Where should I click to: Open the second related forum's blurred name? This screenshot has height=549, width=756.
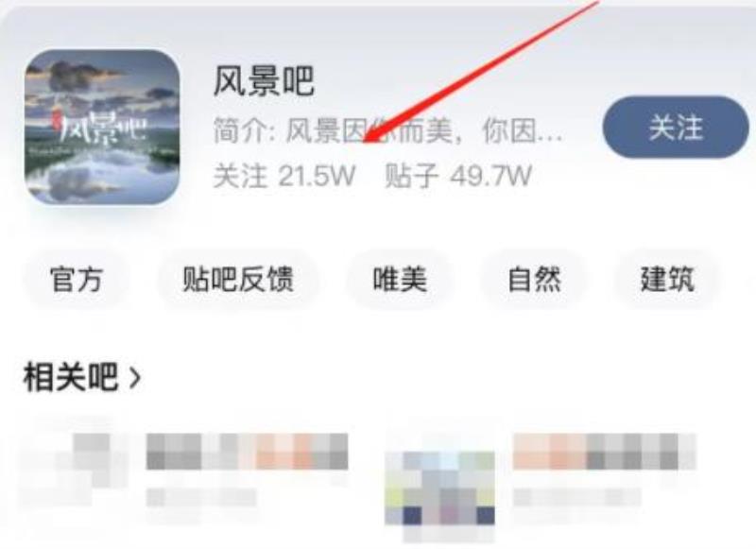[605, 451]
